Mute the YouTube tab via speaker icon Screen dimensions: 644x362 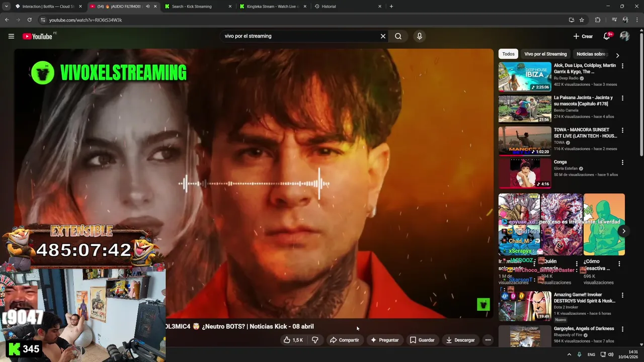click(x=147, y=7)
